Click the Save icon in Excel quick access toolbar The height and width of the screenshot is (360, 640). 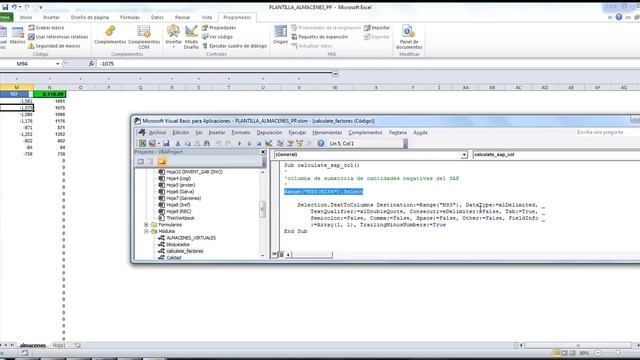coord(5,7)
